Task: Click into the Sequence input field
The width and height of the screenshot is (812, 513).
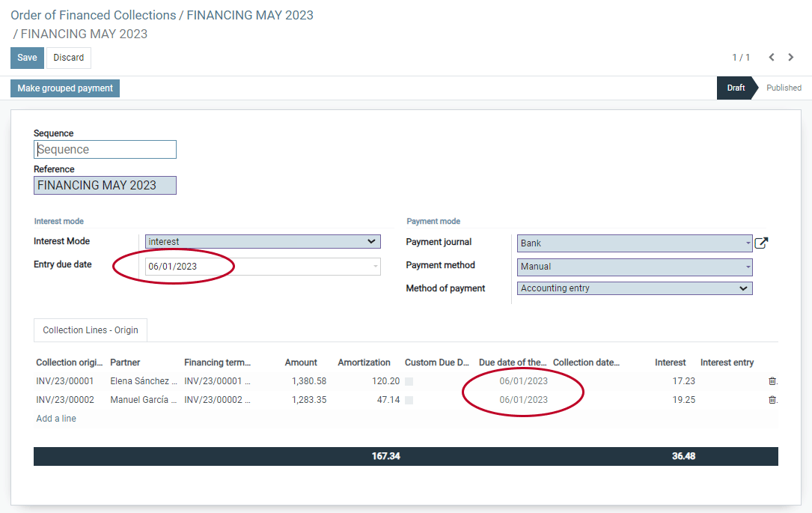Action: coord(105,150)
